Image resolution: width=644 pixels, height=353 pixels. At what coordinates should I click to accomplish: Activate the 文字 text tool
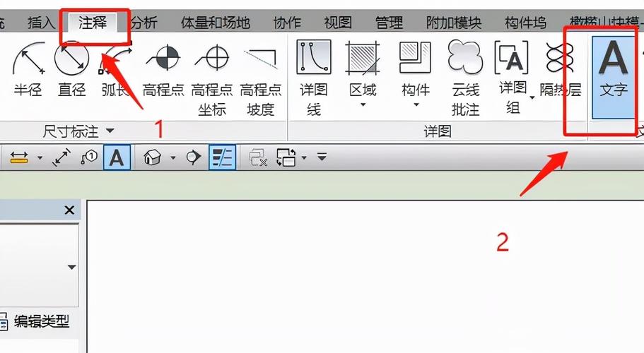point(614,77)
